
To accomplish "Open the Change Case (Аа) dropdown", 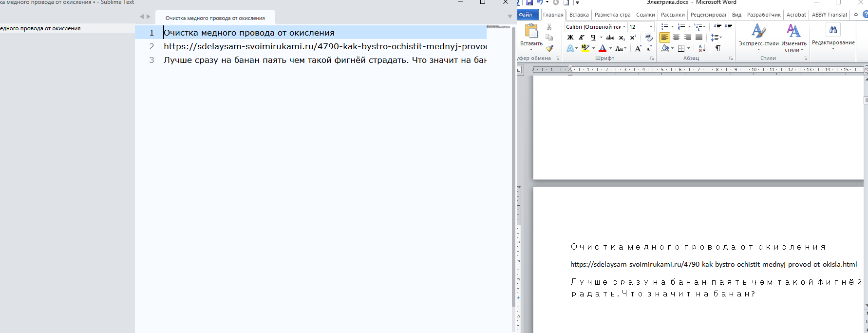I will click(621, 48).
